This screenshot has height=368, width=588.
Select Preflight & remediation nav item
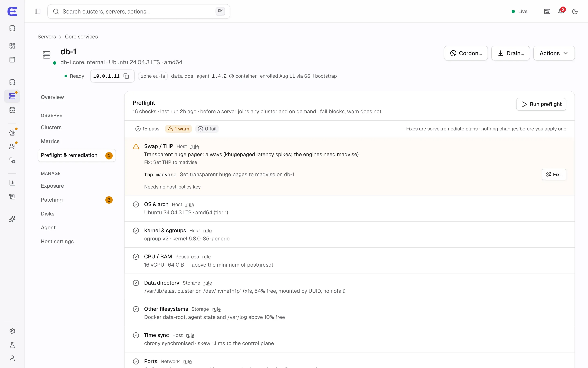click(77, 155)
